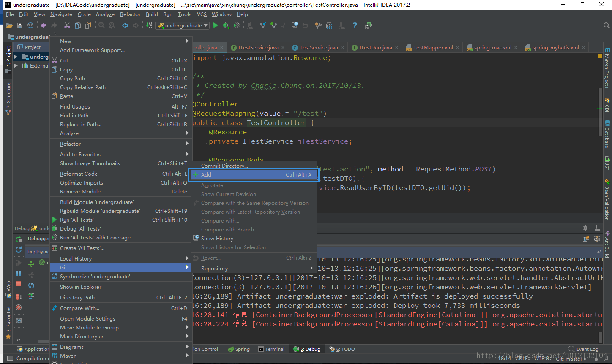Click the Cut scissors toolbar icon
Image resolution: width=612 pixels, height=364 pixels.
(x=67, y=26)
